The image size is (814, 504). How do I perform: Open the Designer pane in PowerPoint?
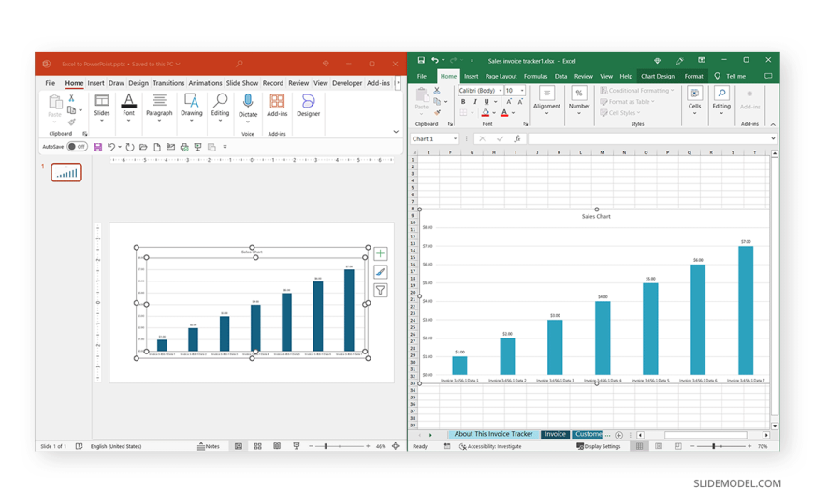coord(309,106)
